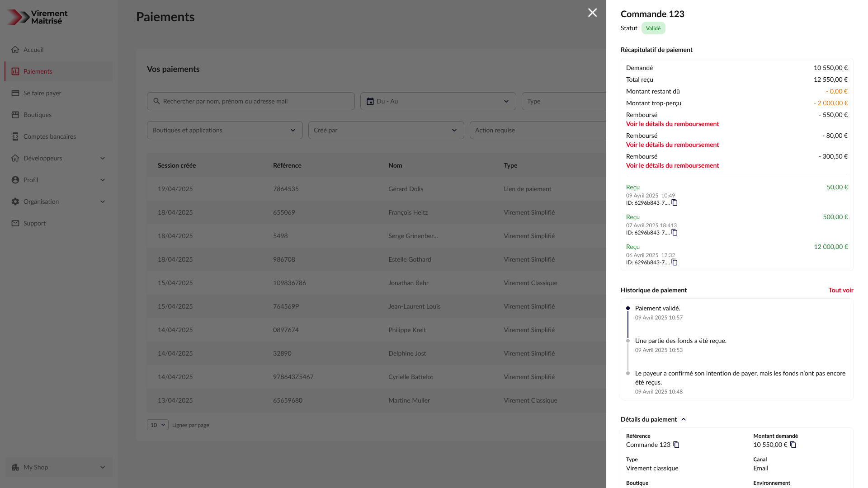Viewport: 868px width, 488px height.
Task: Click the search magnifier icon
Action: pyautogui.click(x=156, y=101)
